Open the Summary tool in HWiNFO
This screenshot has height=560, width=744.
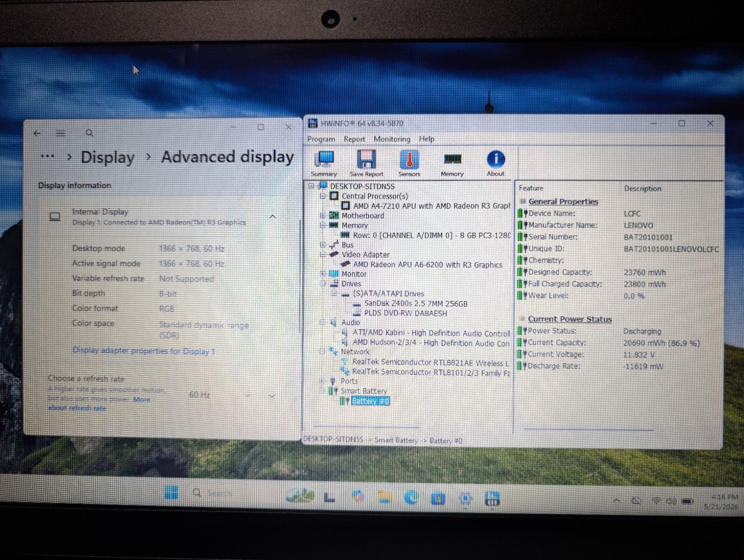tap(324, 163)
